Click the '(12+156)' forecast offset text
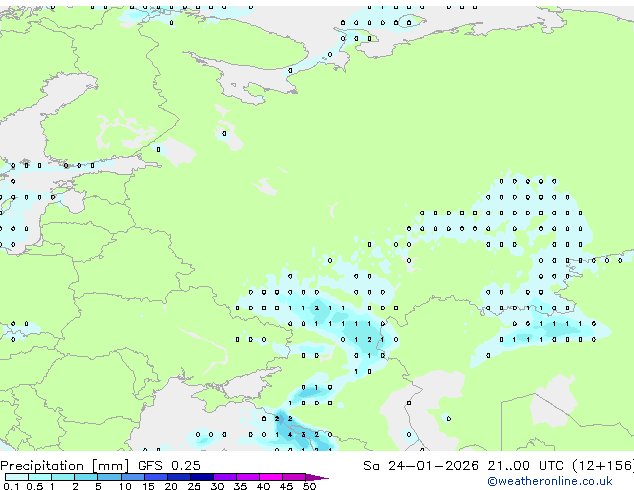 [x=603, y=466]
